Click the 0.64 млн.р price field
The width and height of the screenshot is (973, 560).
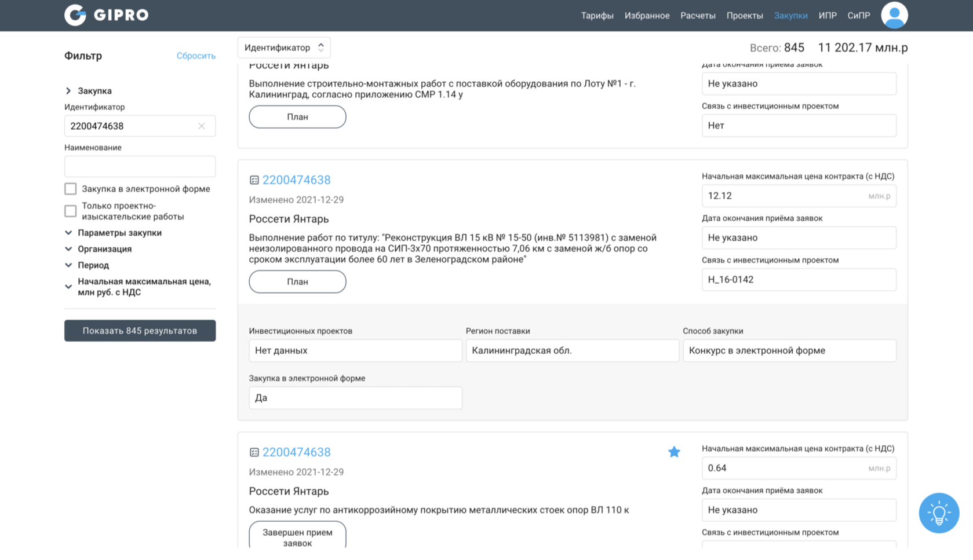pyautogui.click(x=799, y=468)
